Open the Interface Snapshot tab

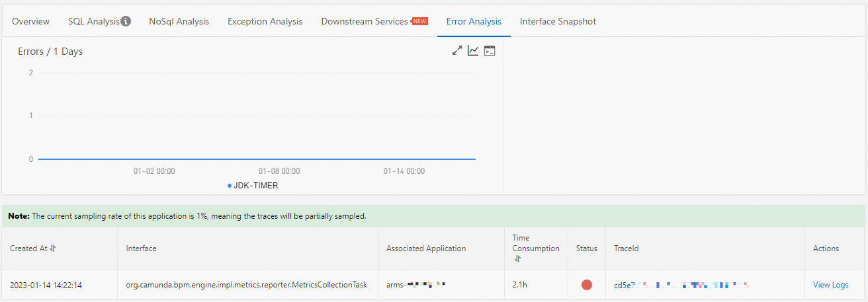(x=558, y=21)
